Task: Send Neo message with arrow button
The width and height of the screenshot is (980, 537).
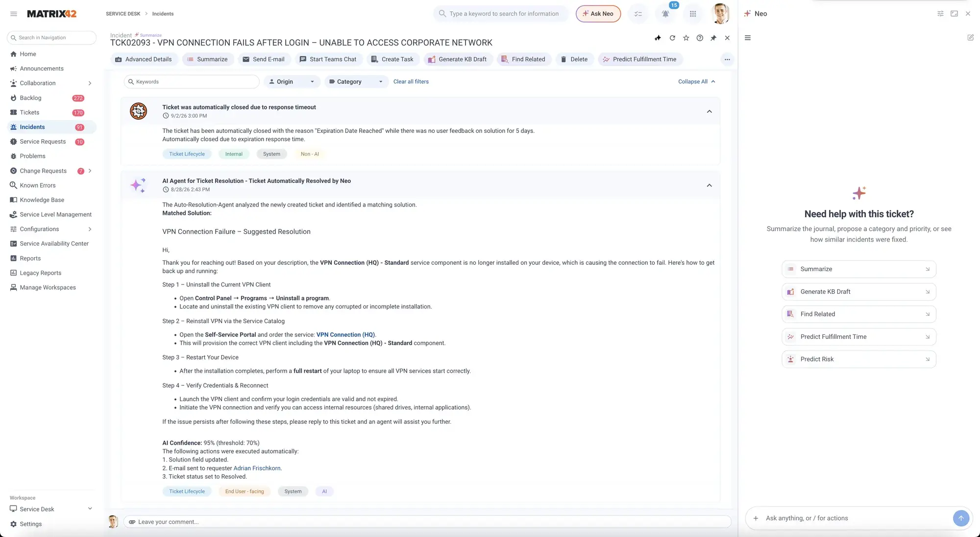Action: coord(961,518)
